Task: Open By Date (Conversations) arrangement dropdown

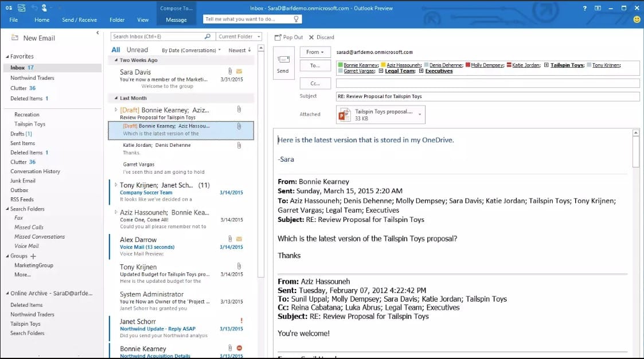Action: point(191,50)
